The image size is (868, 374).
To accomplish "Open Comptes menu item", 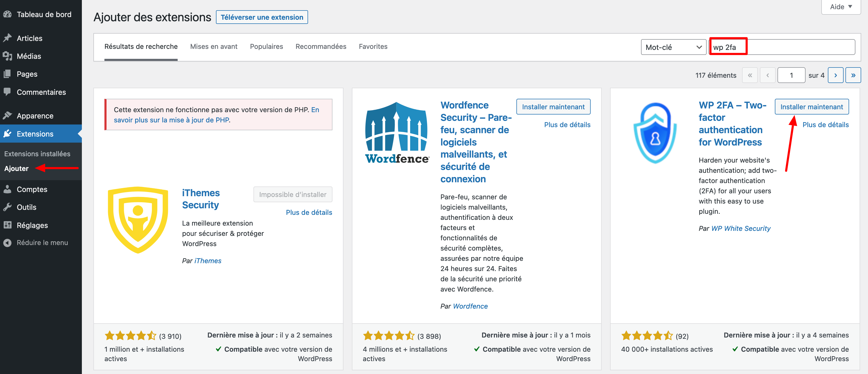I will coord(41,189).
